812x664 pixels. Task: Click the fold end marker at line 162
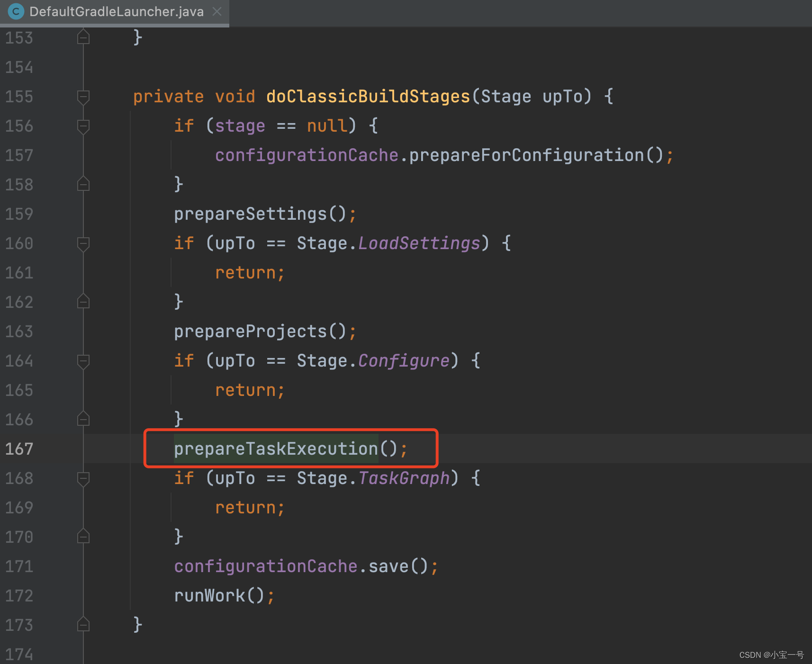[83, 301]
